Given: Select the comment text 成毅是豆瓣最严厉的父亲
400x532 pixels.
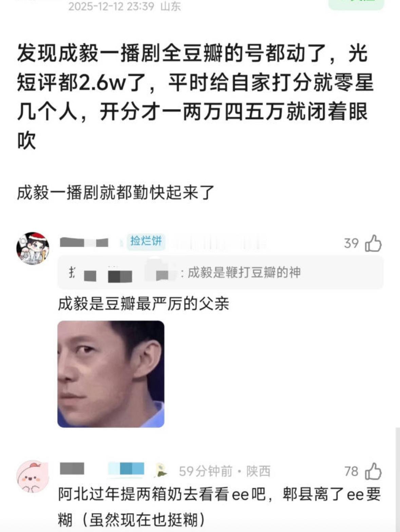Looking at the screenshot, I should point(144,304).
